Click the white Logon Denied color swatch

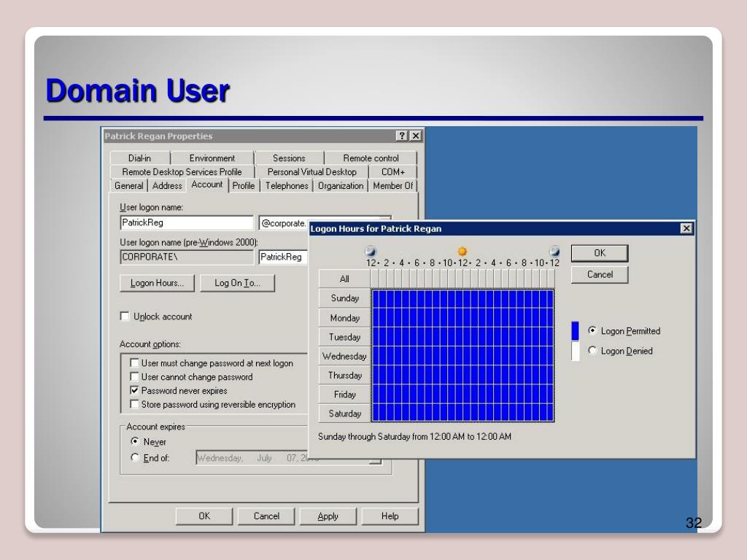tap(575, 351)
